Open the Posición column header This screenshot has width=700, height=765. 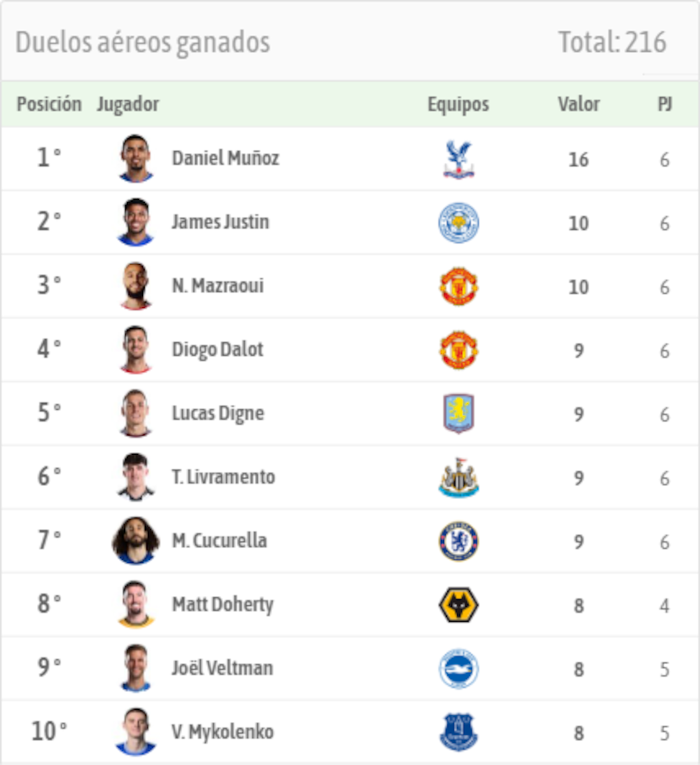pos(49,104)
